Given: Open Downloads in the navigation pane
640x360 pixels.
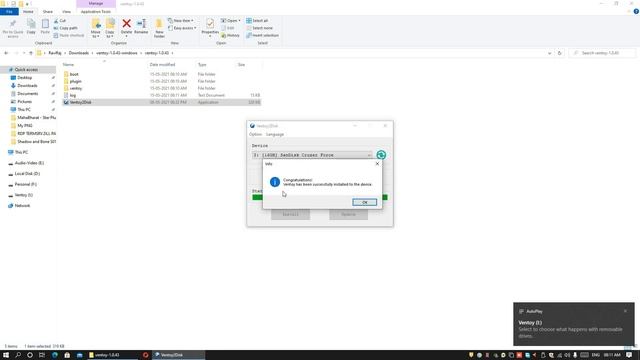Looking at the screenshot, I should [27, 86].
